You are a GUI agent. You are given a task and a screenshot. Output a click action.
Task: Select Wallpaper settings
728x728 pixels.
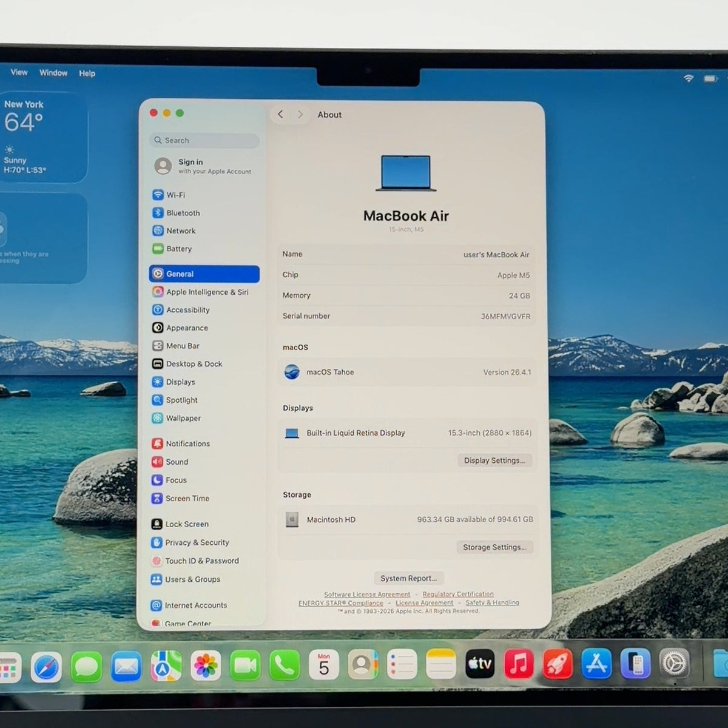(x=176, y=418)
